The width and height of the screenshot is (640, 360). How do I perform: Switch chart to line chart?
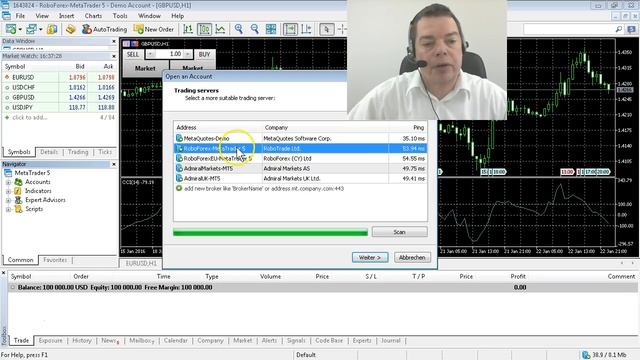coord(220,29)
